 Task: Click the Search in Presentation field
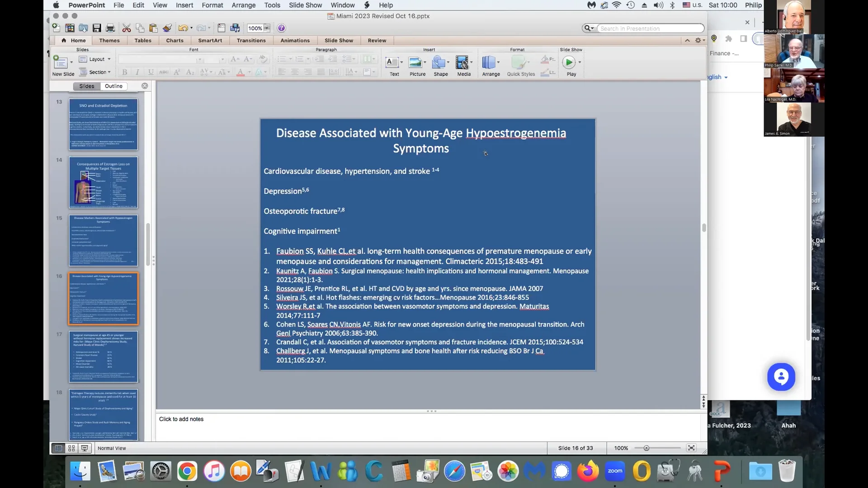[650, 28]
